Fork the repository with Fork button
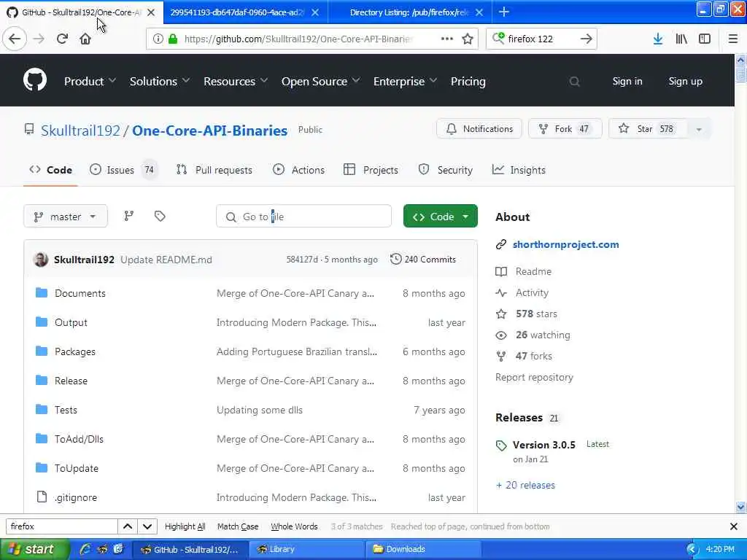Viewport: 747px width, 560px height. point(565,129)
